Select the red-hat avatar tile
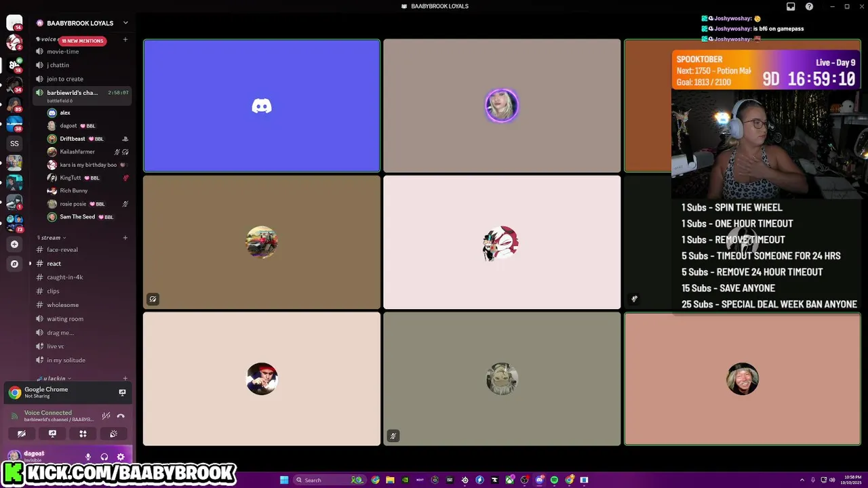 click(262, 379)
